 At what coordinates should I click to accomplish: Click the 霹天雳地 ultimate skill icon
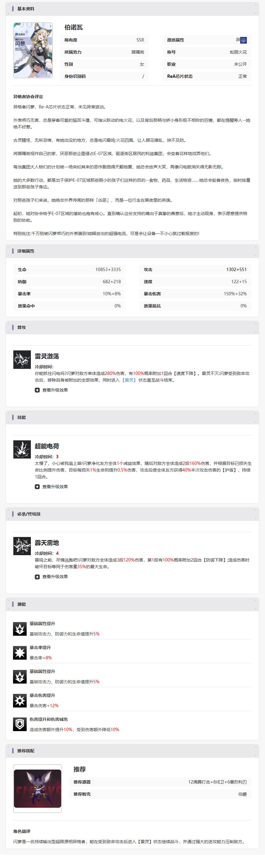pyautogui.click(x=22, y=546)
